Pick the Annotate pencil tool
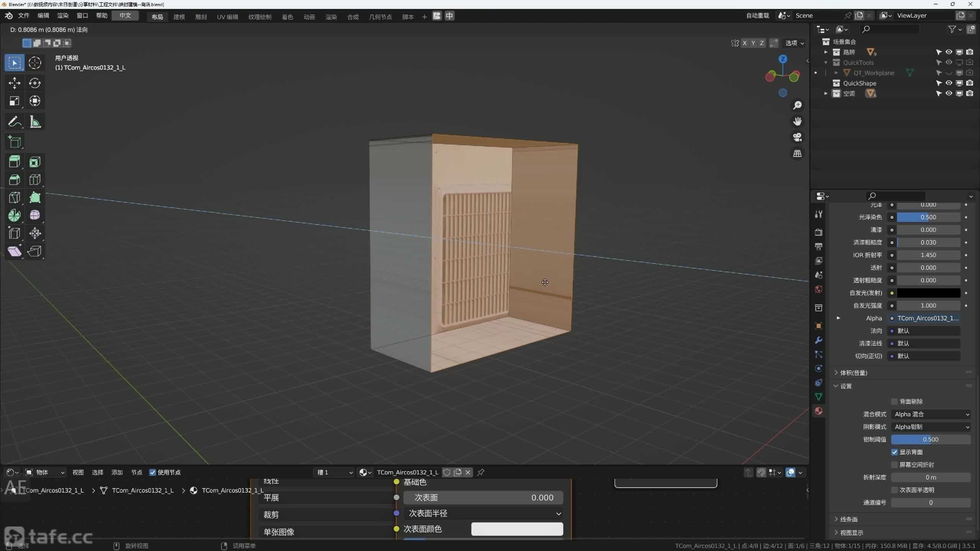This screenshot has height=551, width=980. (15, 122)
